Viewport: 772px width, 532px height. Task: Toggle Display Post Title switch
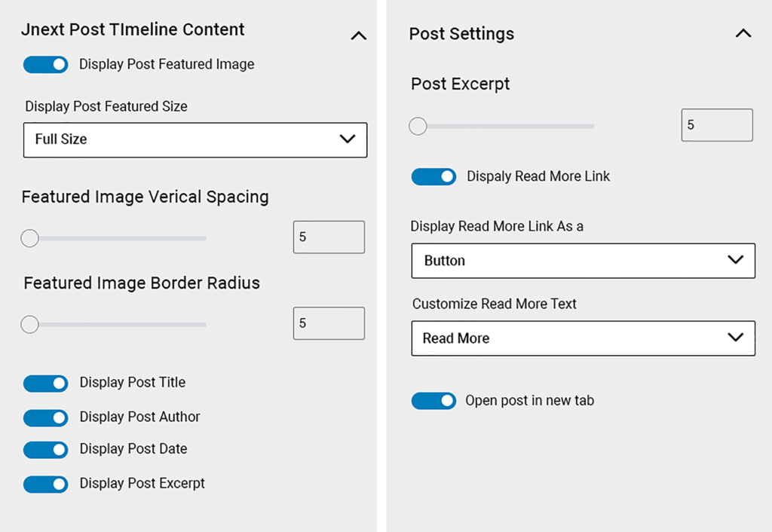point(46,384)
